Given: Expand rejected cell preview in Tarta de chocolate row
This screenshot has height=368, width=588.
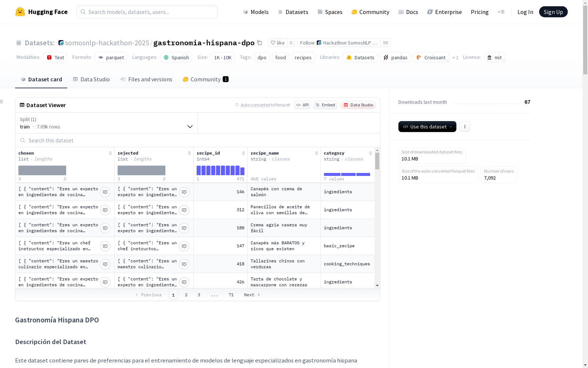Looking at the screenshot, I should click(x=184, y=282).
